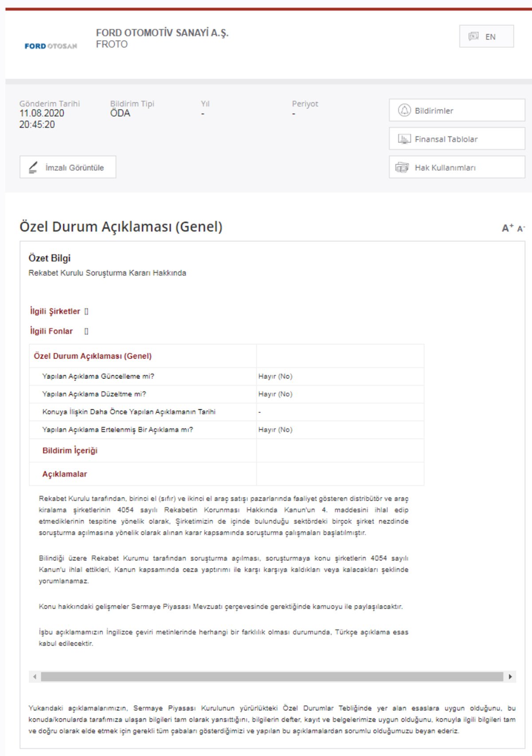Click the table header Özel Durum Açıklaması (Genel)
The width and height of the screenshot is (532, 756).
pyautogui.click(x=93, y=356)
